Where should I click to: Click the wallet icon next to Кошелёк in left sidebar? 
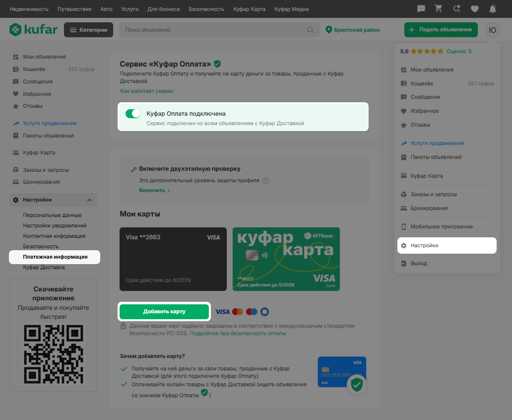(16, 70)
